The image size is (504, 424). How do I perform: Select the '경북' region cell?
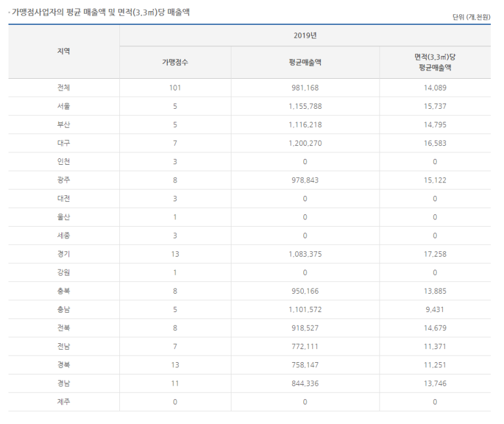coord(64,365)
